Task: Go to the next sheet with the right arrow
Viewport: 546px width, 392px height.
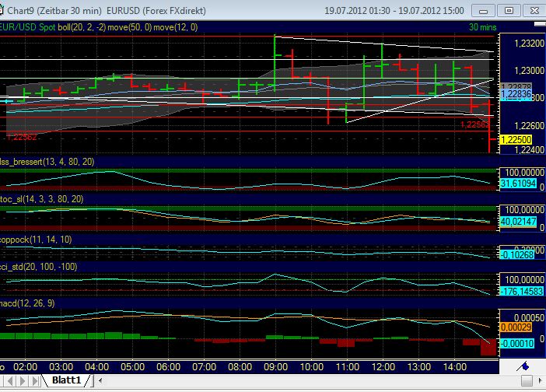Action: [23, 380]
